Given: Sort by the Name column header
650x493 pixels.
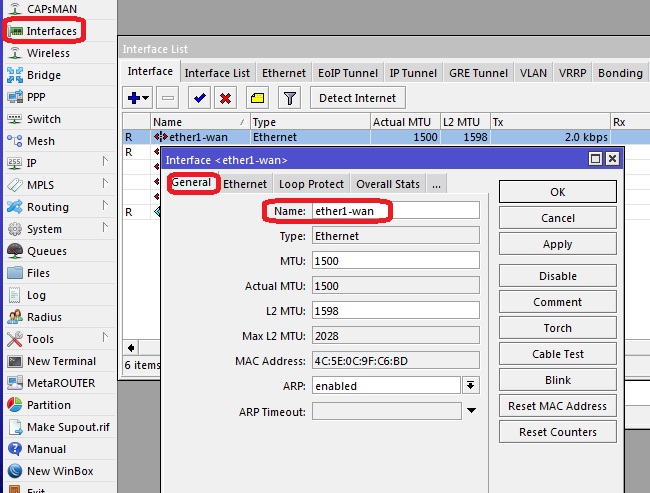Looking at the screenshot, I should pyautogui.click(x=200, y=122).
